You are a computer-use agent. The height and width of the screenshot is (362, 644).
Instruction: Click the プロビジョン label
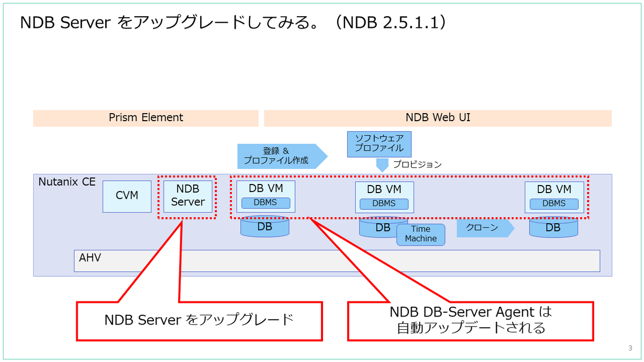[417, 165]
